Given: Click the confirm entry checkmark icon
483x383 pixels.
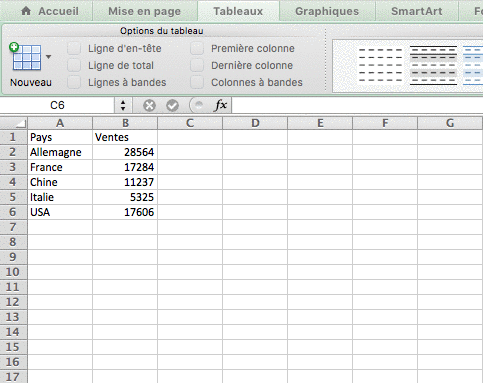Looking at the screenshot, I should click(x=172, y=106).
